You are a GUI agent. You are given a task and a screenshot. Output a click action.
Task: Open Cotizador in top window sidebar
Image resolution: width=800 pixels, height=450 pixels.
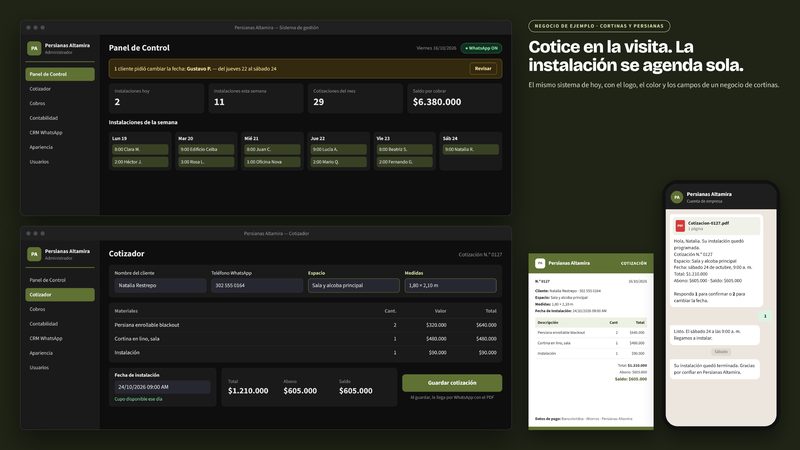pyautogui.click(x=60, y=89)
